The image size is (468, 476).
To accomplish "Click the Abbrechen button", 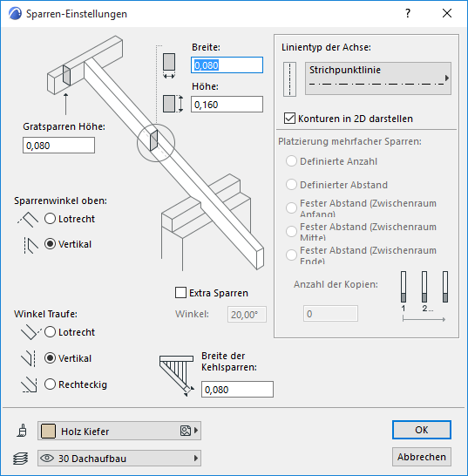I will point(422,457).
